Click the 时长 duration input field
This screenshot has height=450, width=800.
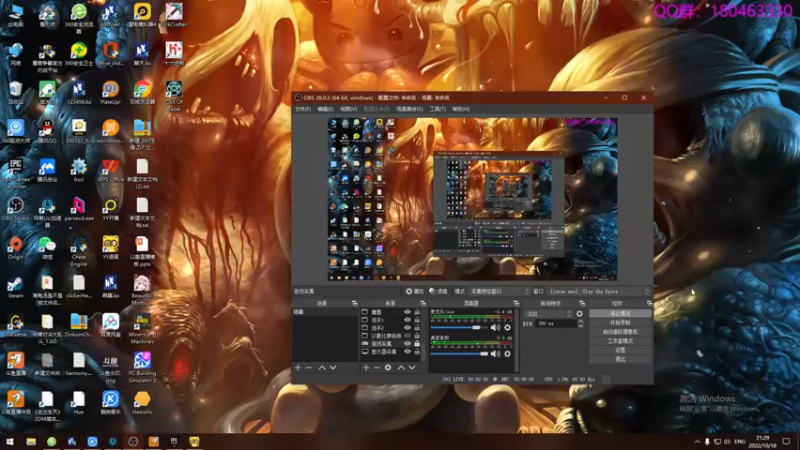(x=556, y=323)
